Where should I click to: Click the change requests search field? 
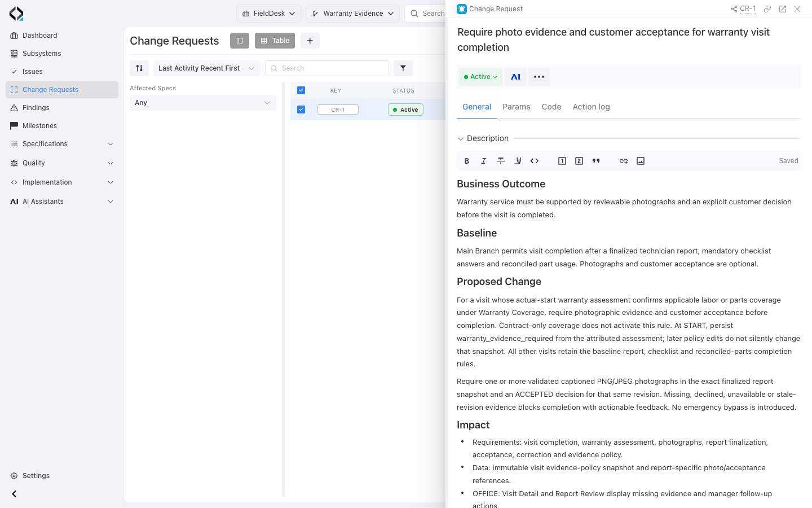[327, 68]
